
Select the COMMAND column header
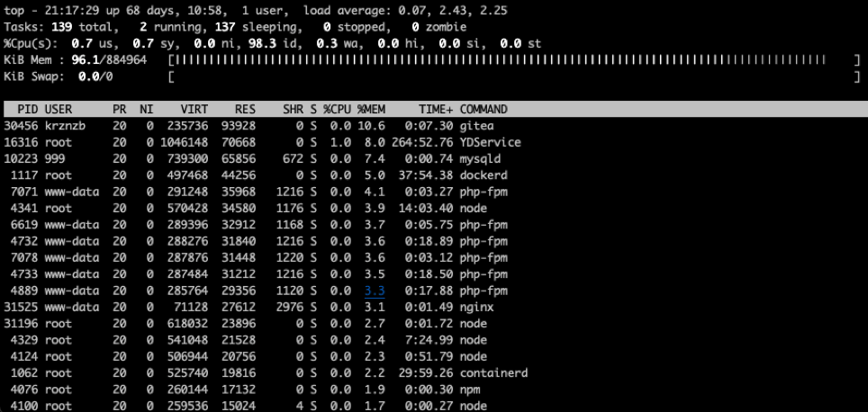click(x=484, y=110)
